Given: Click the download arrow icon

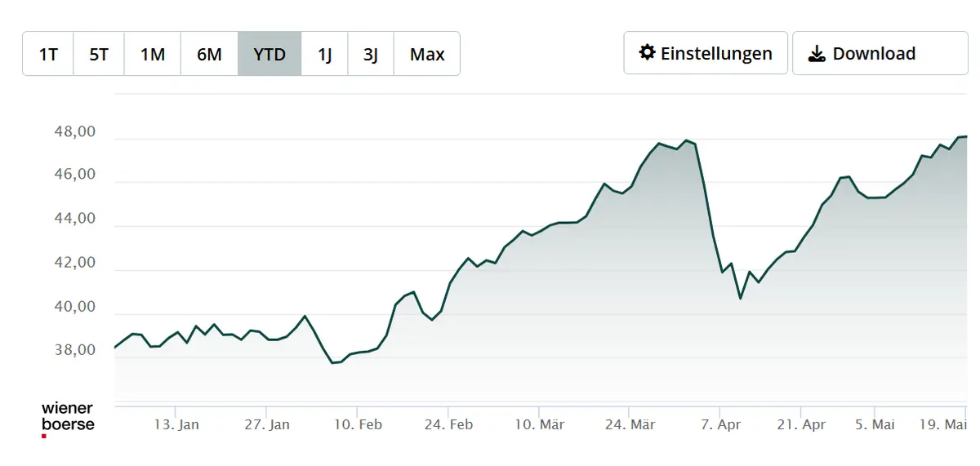Looking at the screenshot, I should click(x=816, y=54).
